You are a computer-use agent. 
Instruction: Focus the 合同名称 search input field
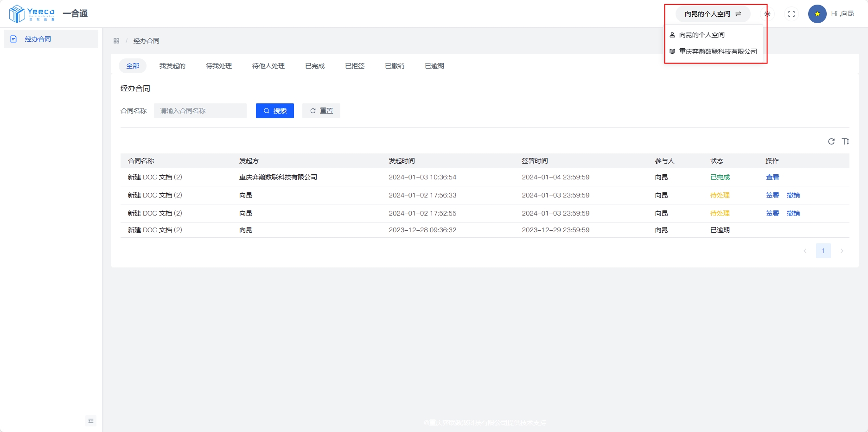click(200, 111)
